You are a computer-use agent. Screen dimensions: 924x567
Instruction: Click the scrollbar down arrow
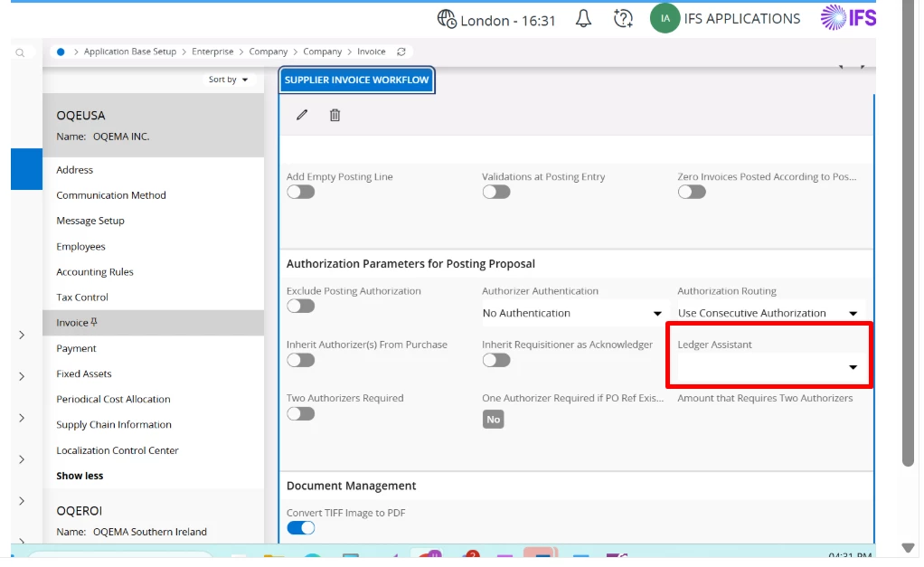coord(909,548)
